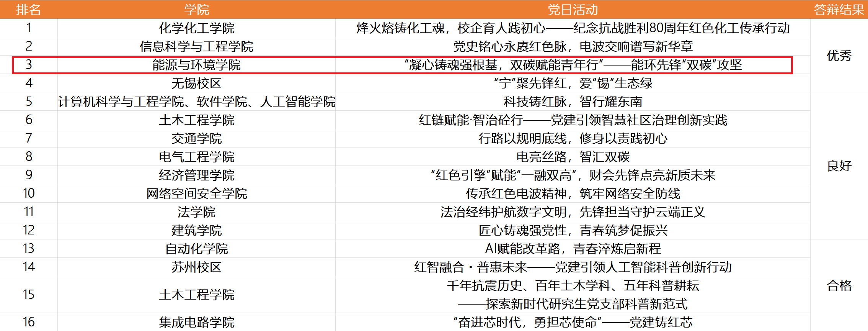
Task: Select the 自动化学院 cell
Action: click(196, 249)
